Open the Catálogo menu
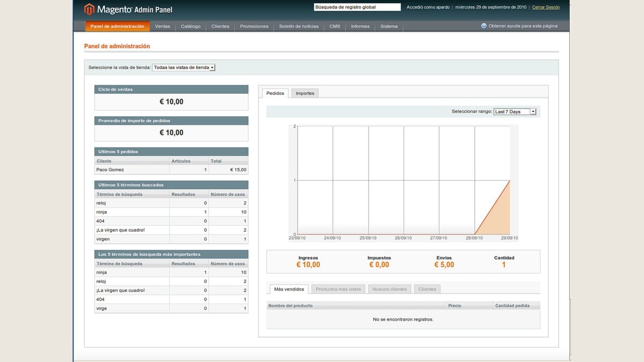644x362 pixels. [191, 26]
